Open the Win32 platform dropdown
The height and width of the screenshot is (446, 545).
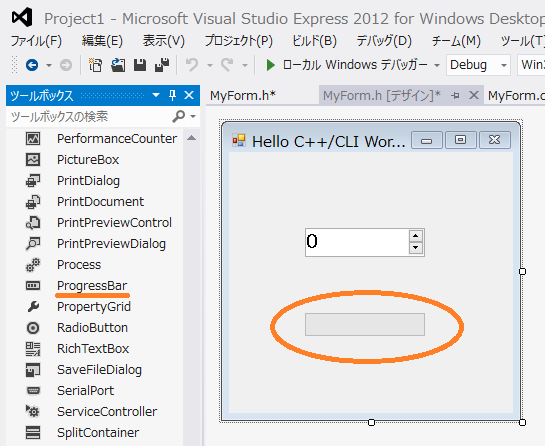point(531,65)
